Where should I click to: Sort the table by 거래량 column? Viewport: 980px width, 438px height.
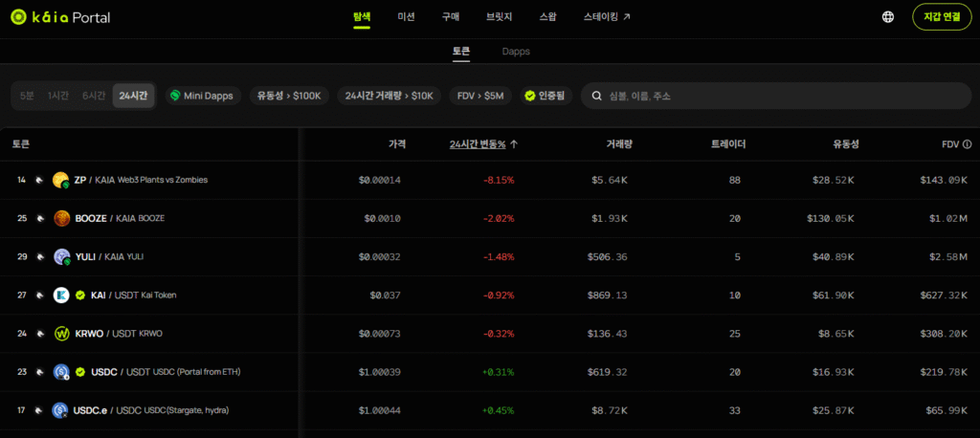click(618, 144)
